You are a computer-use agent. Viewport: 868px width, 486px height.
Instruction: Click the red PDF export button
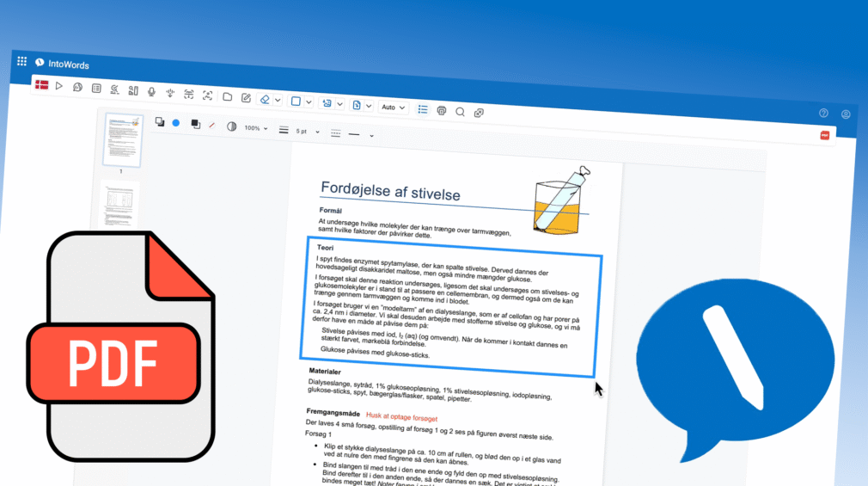pos(825,135)
